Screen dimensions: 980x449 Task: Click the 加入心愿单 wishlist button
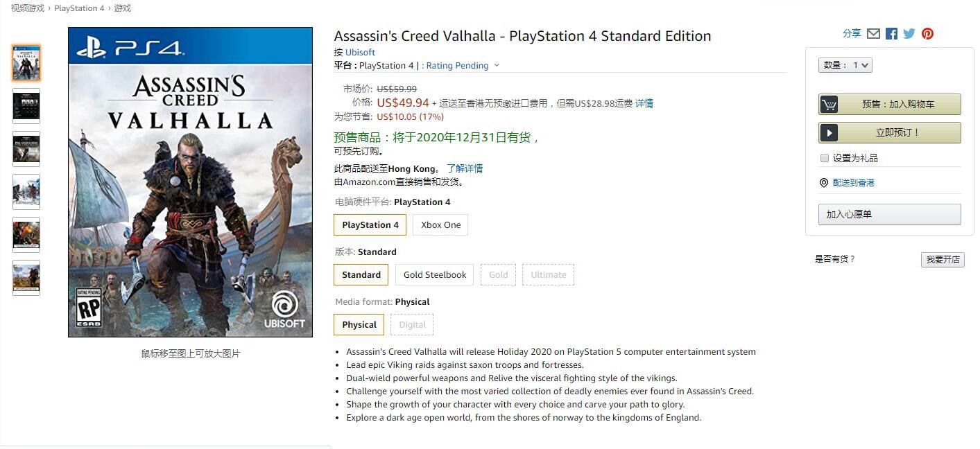click(x=889, y=214)
